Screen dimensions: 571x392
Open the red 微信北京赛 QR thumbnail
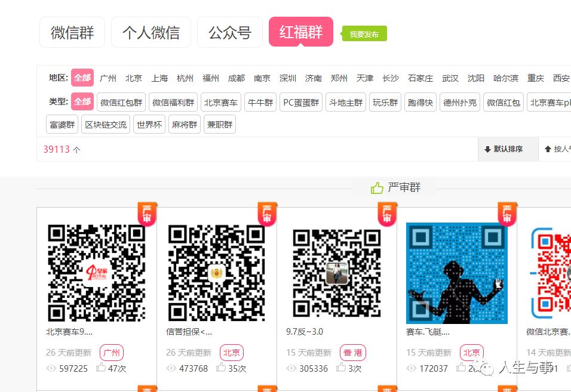tap(551, 273)
